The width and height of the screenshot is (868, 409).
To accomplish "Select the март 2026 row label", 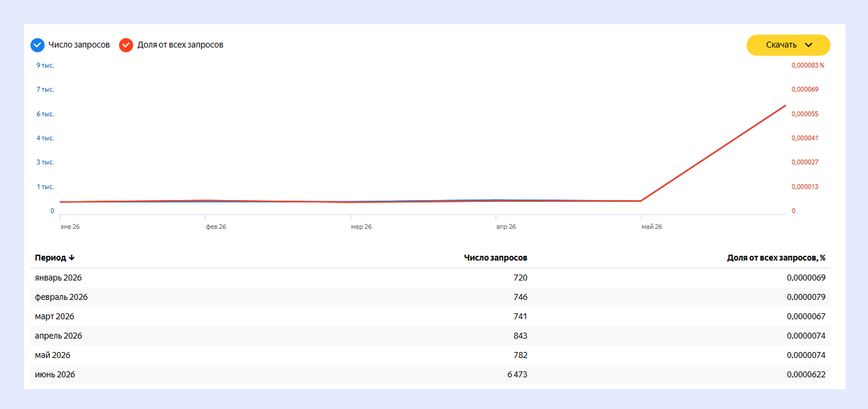I will coord(55,316).
